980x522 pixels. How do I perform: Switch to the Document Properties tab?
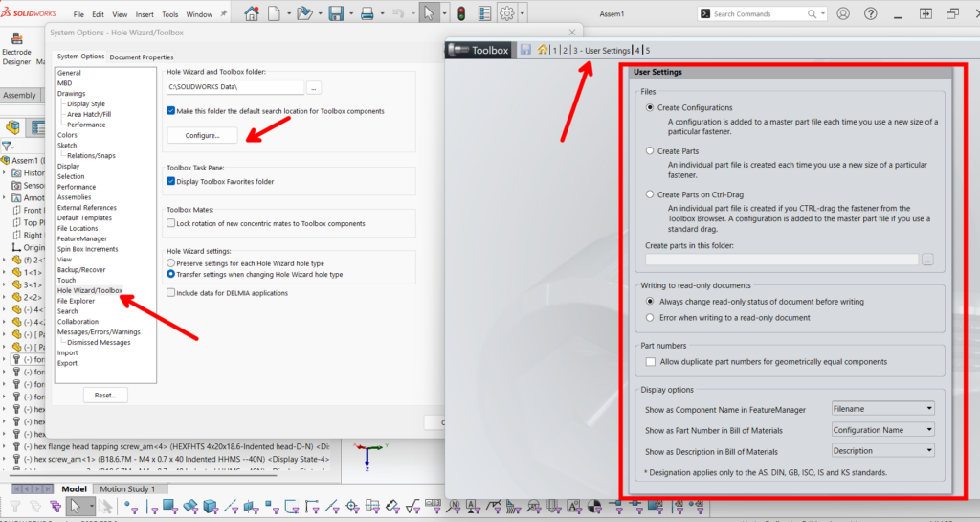click(142, 57)
